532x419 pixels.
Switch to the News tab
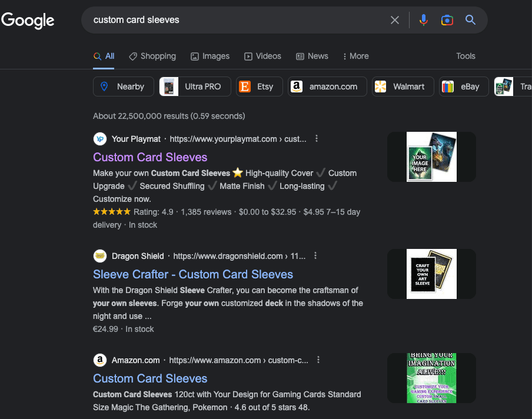312,56
